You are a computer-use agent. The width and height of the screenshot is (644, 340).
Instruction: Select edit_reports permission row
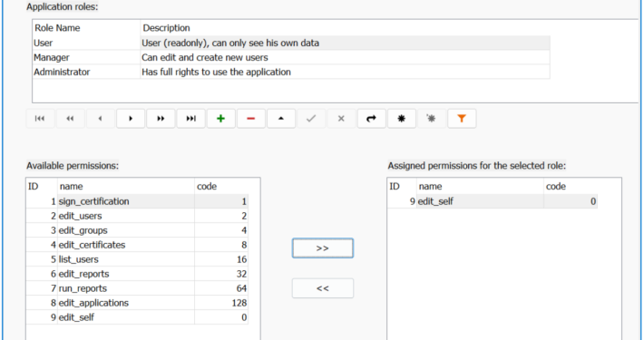(137, 274)
